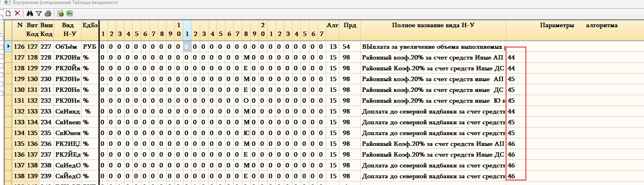The image size is (644, 185).
Task: Click the 'ЕдБз' column header
Action: click(x=90, y=25)
